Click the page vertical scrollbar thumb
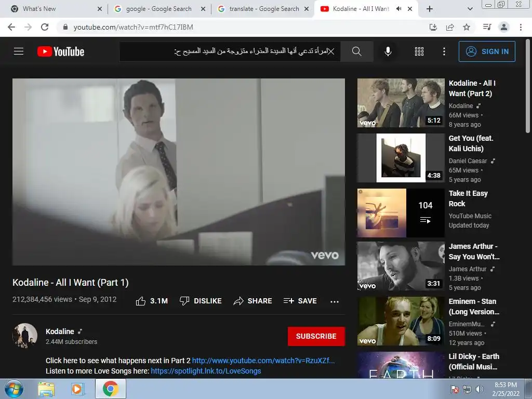This screenshot has width=532, height=399. tap(528, 86)
